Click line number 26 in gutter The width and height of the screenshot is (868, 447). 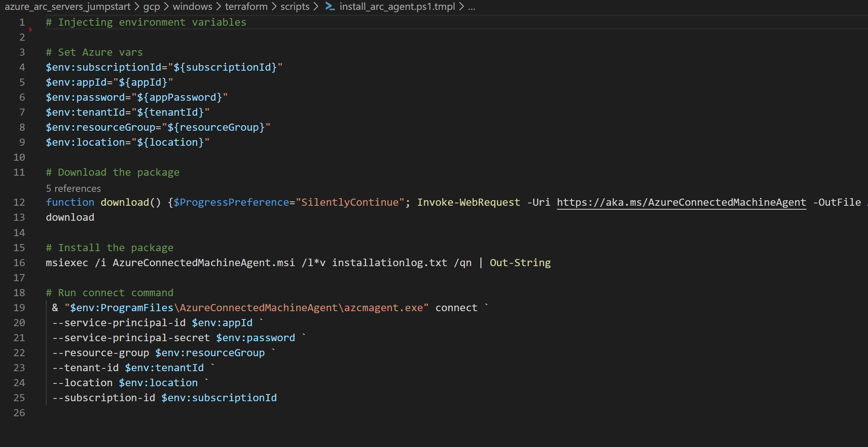19,413
